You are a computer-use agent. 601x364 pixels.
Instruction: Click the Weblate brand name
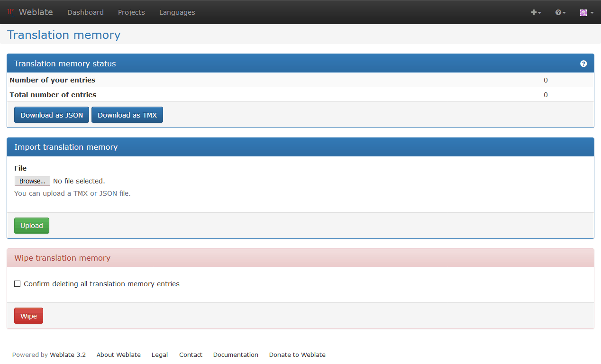(x=36, y=12)
